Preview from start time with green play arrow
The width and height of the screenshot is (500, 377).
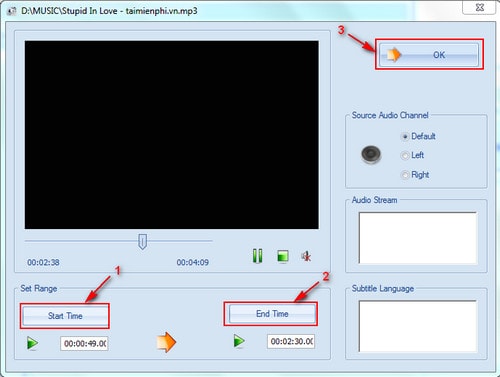(x=32, y=343)
